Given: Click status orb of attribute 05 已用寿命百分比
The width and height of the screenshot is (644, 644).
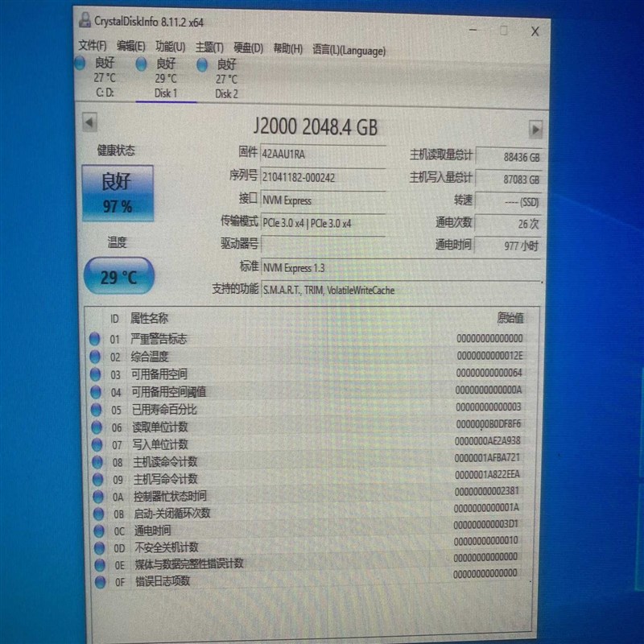Looking at the screenshot, I should coord(96,409).
